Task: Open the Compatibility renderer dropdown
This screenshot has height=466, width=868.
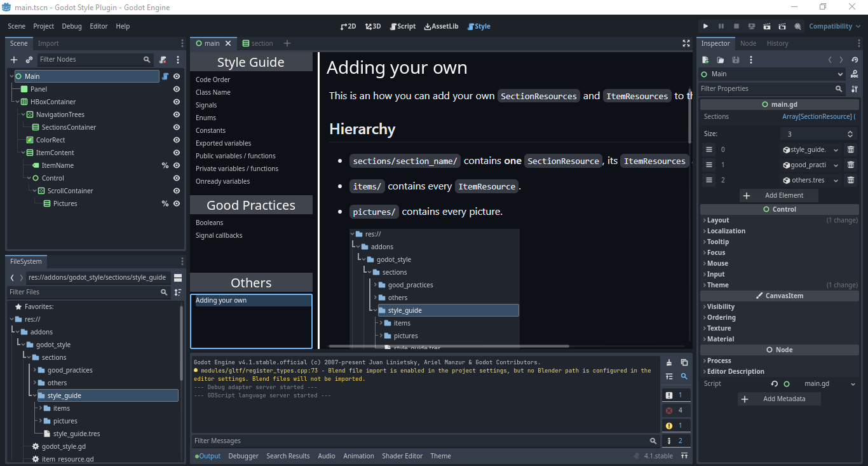Action: tap(835, 26)
